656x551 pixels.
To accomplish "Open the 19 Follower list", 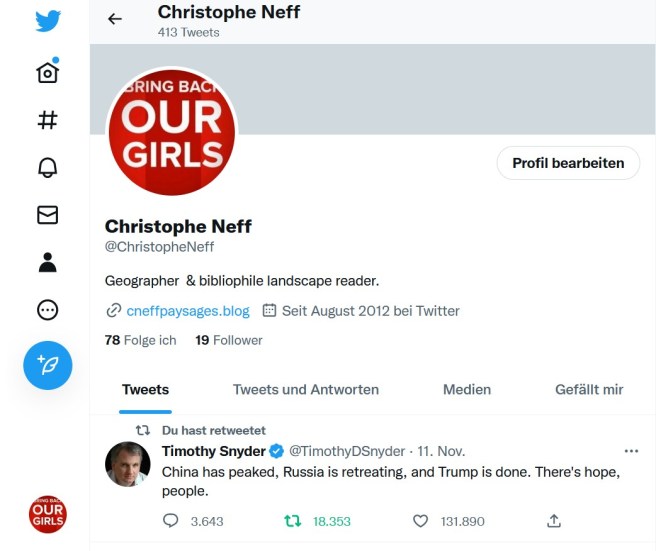I will coord(229,340).
